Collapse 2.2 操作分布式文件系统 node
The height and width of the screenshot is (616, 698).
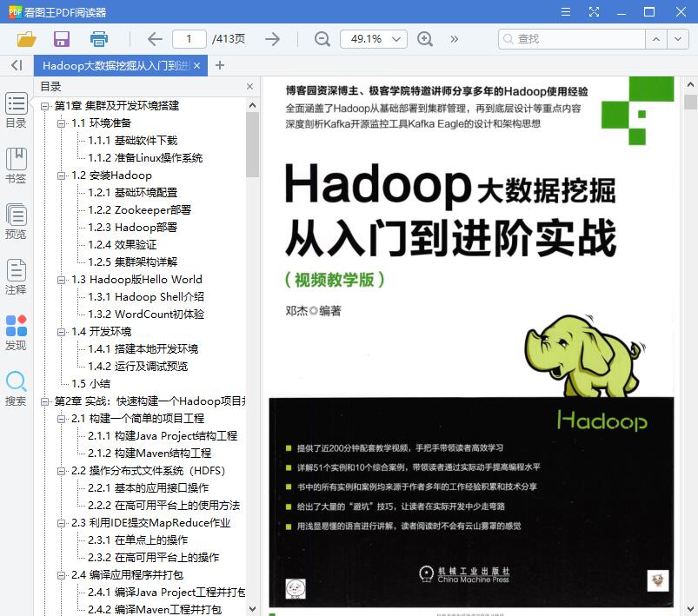pyautogui.click(x=62, y=471)
